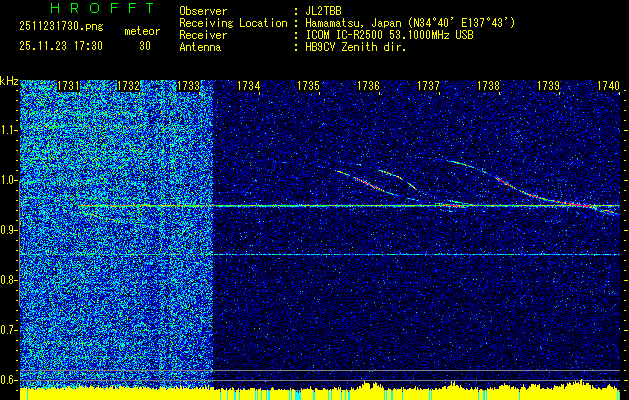Click the 1731 time marker
The height and width of the screenshot is (400, 629).
(x=69, y=87)
